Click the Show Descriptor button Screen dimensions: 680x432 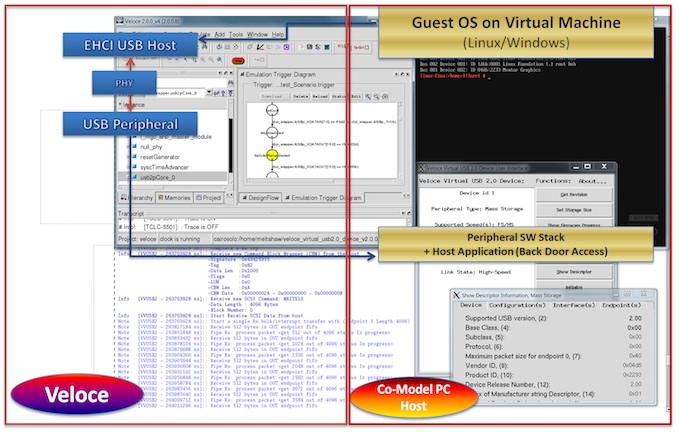(574, 272)
